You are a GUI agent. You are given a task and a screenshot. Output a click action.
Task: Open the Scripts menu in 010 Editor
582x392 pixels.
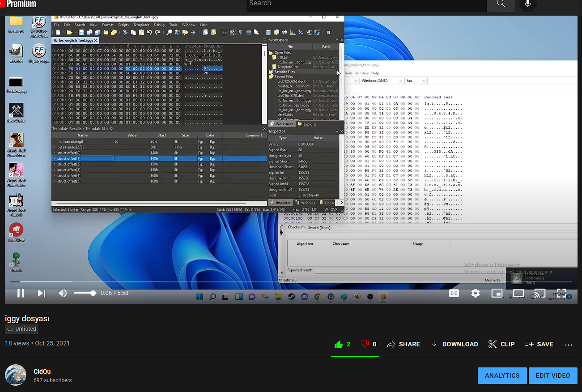123,25
